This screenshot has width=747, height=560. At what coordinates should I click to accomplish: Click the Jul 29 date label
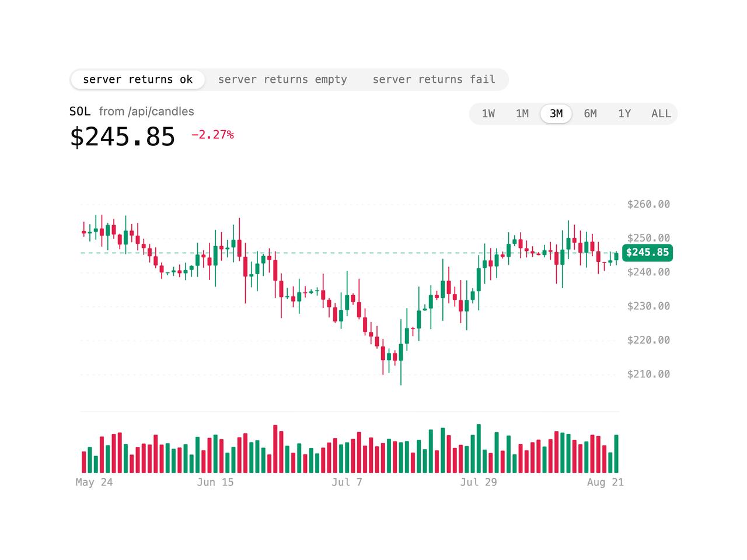[479, 482]
